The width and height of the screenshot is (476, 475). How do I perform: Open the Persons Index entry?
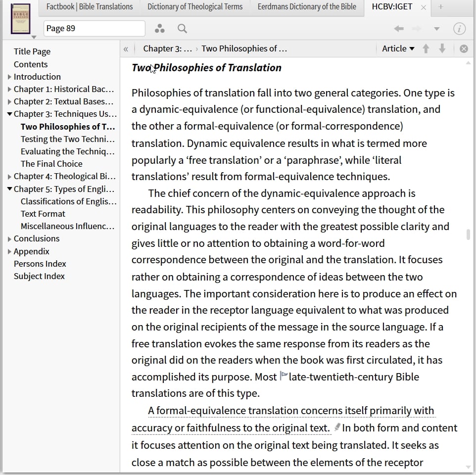click(x=40, y=264)
